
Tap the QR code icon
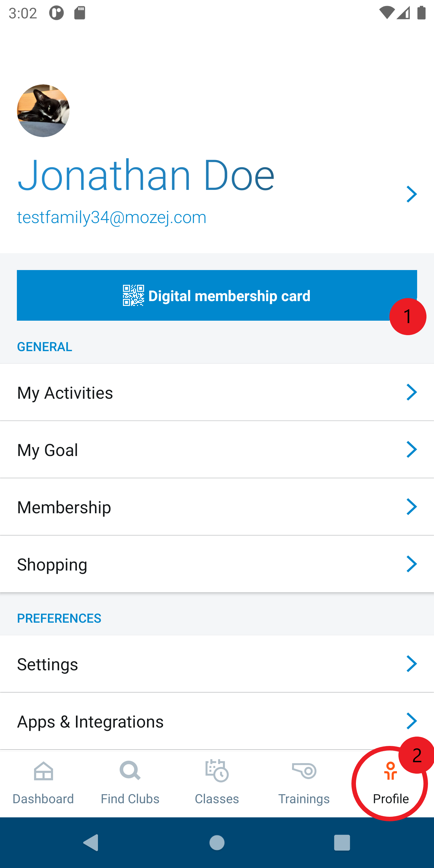click(x=134, y=295)
